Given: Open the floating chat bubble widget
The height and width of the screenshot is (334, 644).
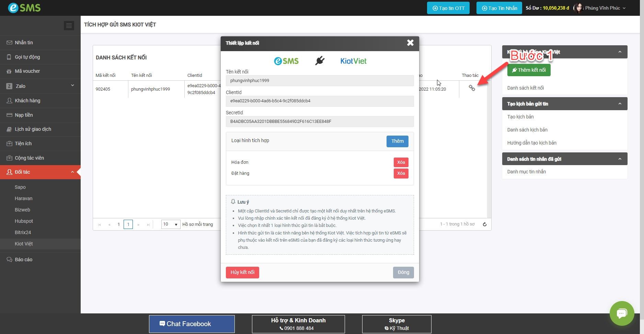Looking at the screenshot, I should point(622,313).
